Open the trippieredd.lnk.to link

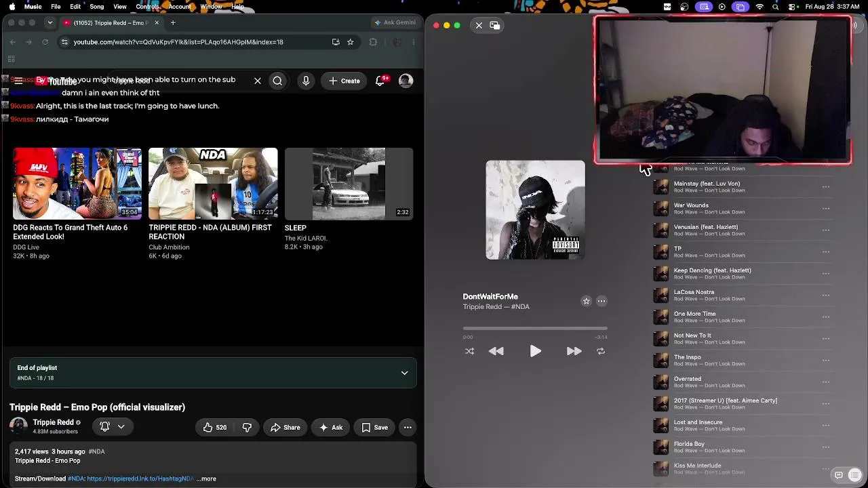pyautogui.click(x=140, y=479)
